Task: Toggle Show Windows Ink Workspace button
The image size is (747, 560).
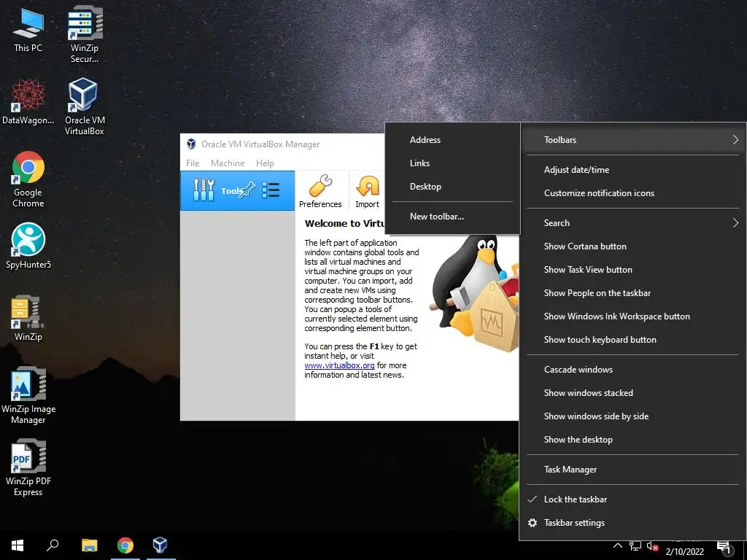Action: [632, 316]
